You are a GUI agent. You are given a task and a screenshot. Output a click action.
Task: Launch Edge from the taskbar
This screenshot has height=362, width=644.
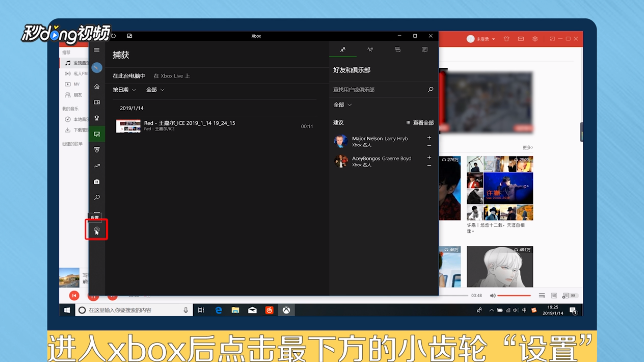pos(218,310)
